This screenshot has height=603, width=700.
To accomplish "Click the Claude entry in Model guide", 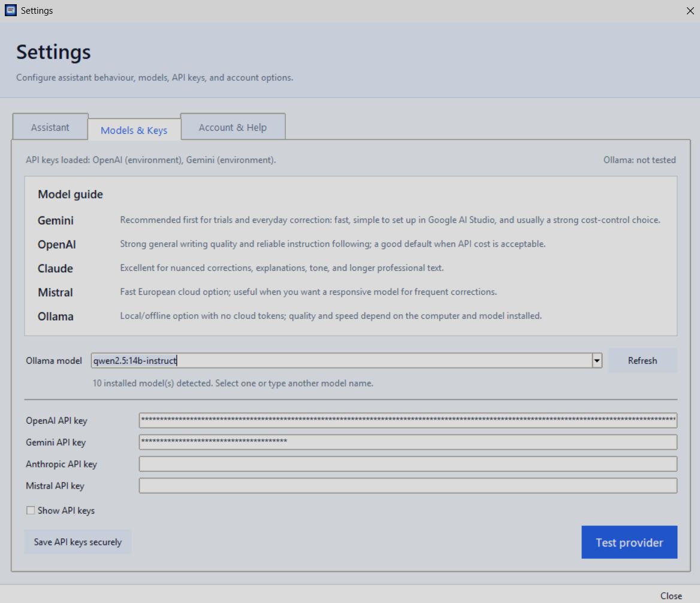I will [55, 269].
